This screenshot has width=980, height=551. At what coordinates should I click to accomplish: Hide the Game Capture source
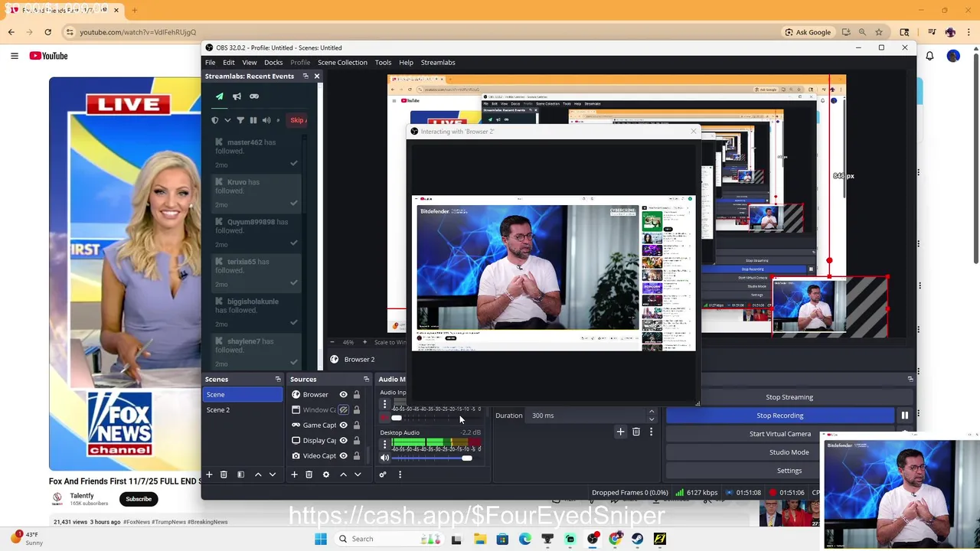(x=343, y=425)
